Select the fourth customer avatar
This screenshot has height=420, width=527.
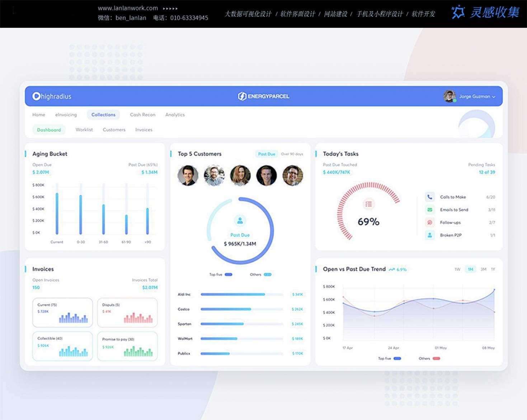[267, 175]
